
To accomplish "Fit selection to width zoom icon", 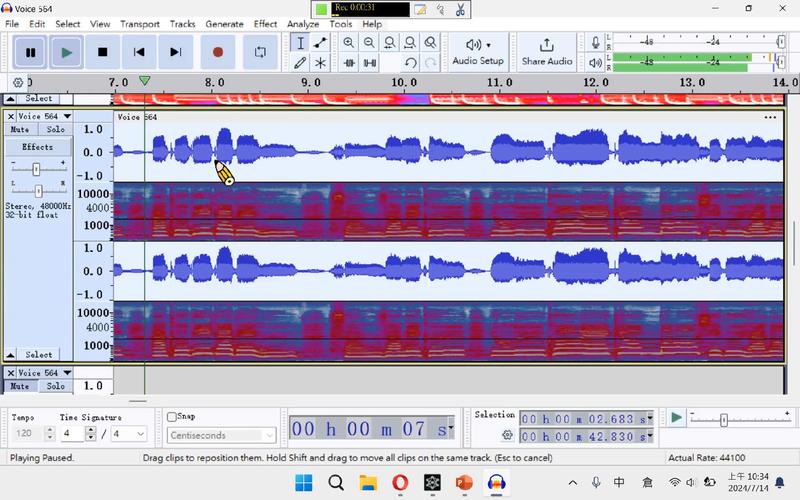I will tap(389, 43).
